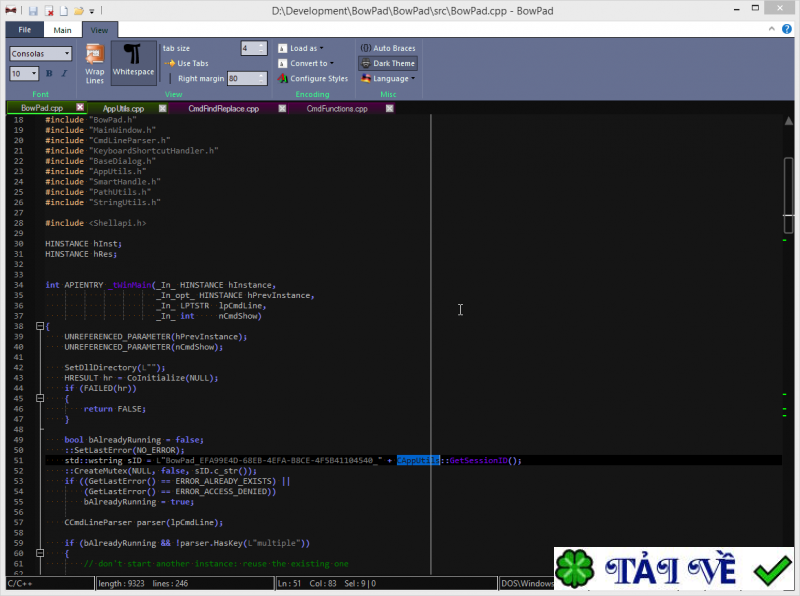Screen dimensions: 800x596
Task: Enable Auto Braces
Action: pos(387,48)
